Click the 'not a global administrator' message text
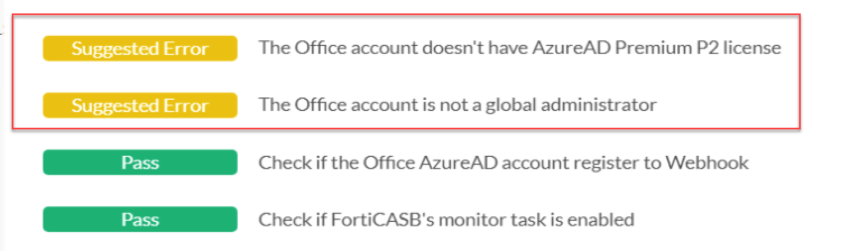Screen dimensions: 868x251 (457, 105)
